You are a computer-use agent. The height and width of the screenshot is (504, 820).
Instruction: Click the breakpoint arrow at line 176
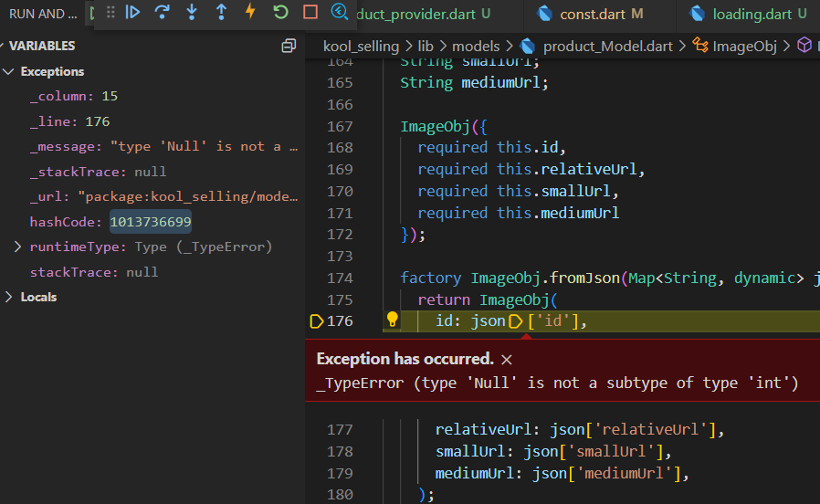tap(316, 321)
